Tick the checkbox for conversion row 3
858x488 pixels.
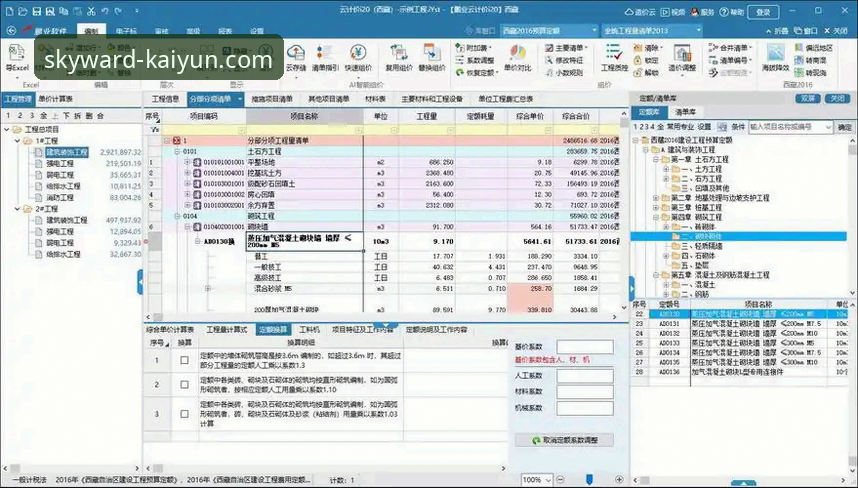point(184,414)
